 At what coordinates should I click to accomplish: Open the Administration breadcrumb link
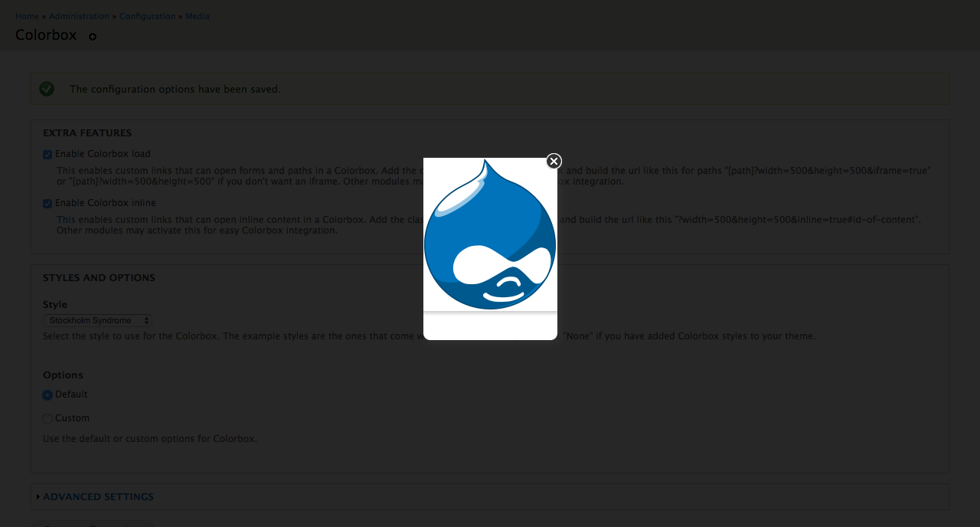click(x=79, y=16)
